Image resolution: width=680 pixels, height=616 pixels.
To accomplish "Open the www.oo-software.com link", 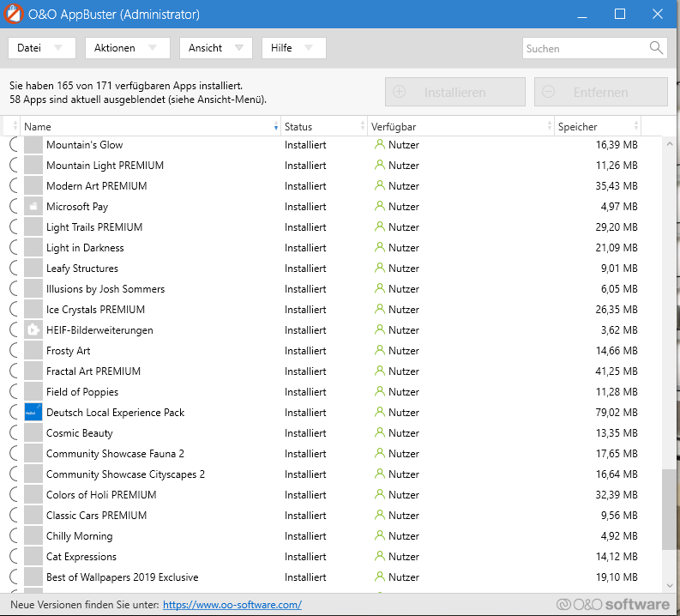I will pyautogui.click(x=232, y=605).
